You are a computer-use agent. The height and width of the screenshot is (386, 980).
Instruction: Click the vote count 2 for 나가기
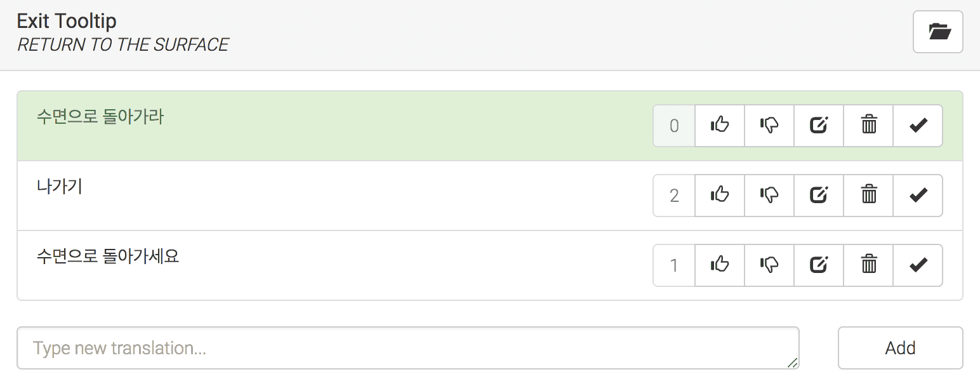click(674, 196)
